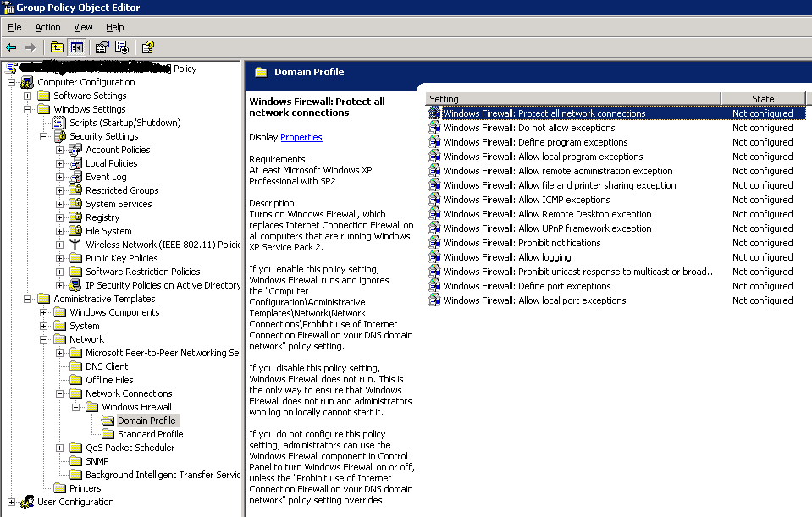Collapse the Administrative Templates node

27,300
